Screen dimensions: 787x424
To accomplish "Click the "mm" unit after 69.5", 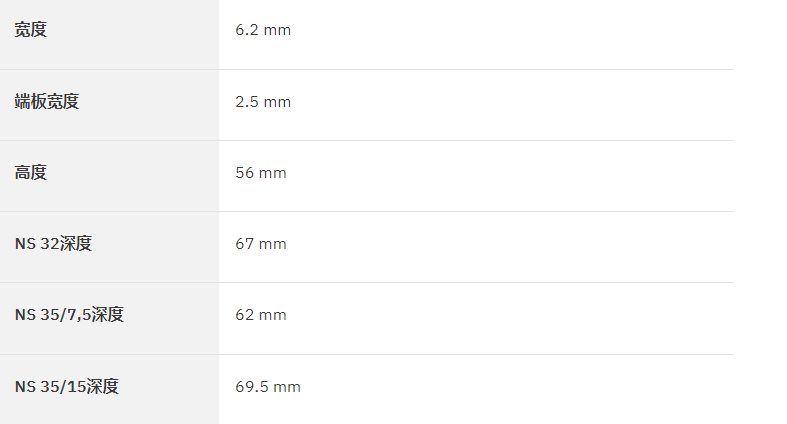I will click(287, 387).
